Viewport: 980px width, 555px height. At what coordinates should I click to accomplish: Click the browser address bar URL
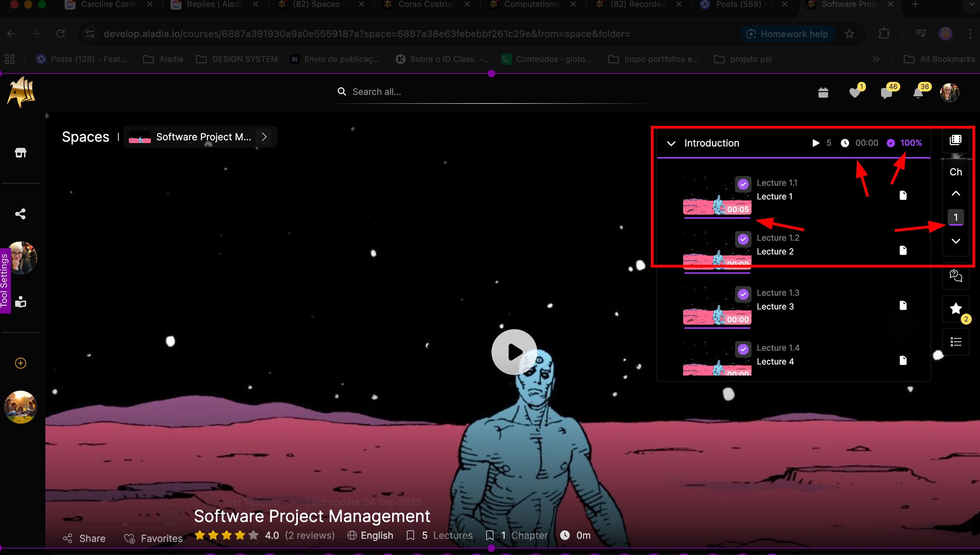pyautogui.click(x=367, y=34)
